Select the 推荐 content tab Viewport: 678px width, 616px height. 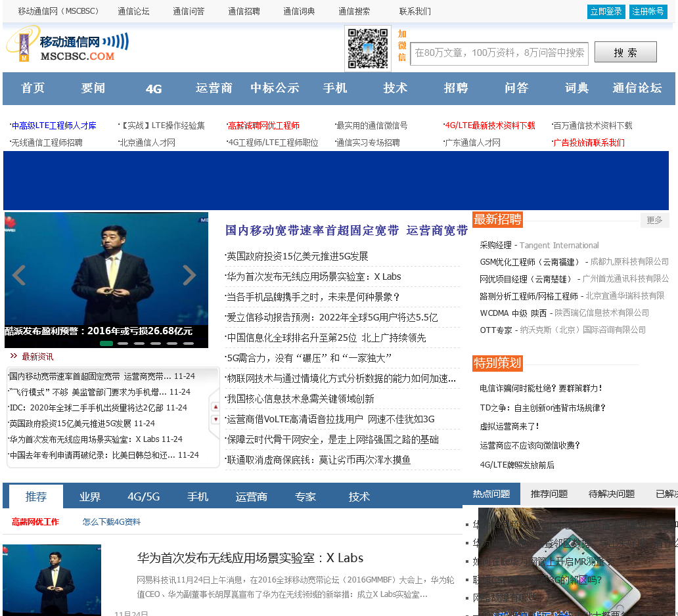[x=36, y=496]
